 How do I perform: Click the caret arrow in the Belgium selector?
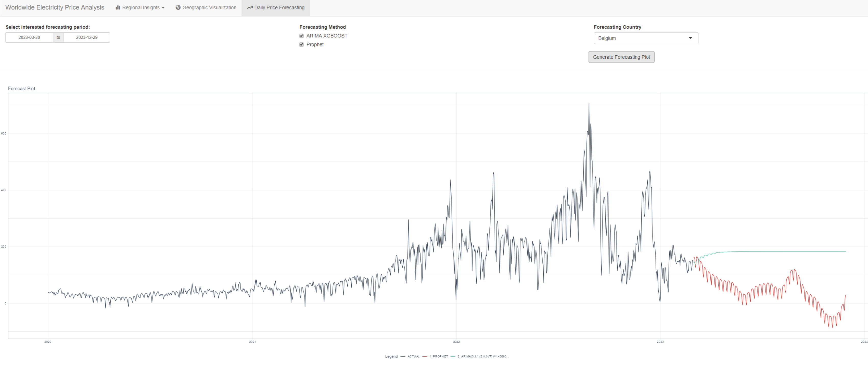(690, 38)
